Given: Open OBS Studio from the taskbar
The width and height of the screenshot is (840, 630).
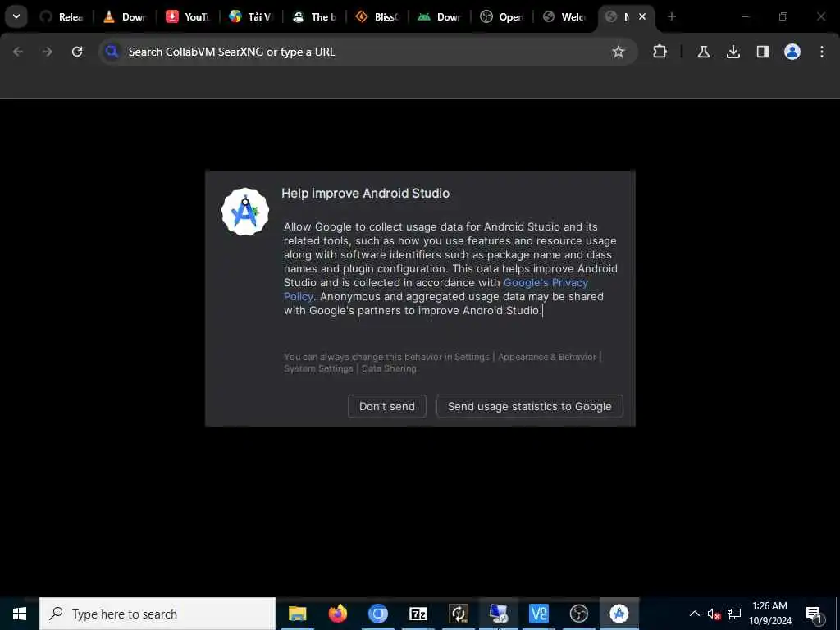Looking at the screenshot, I should (578, 614).
